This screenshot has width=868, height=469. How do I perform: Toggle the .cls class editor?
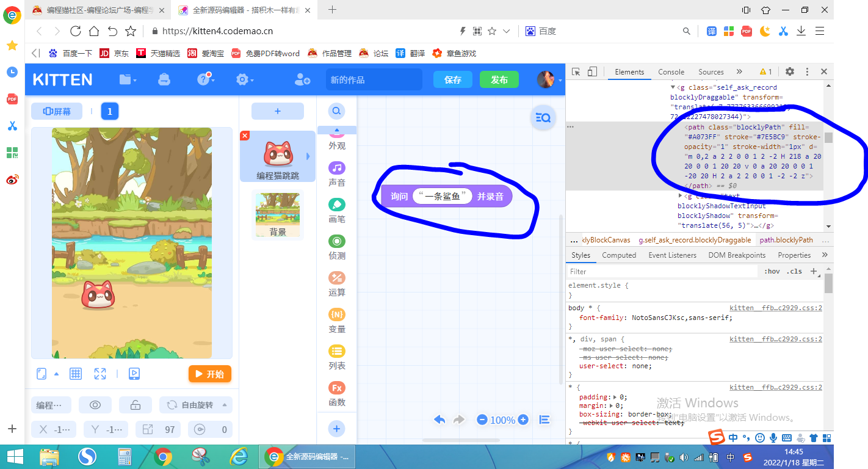794,271
